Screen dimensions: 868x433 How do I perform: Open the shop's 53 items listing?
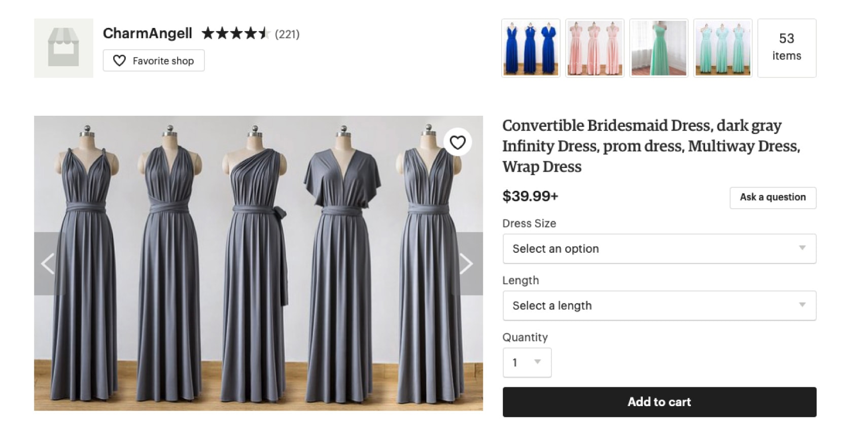tap(787, 47)
